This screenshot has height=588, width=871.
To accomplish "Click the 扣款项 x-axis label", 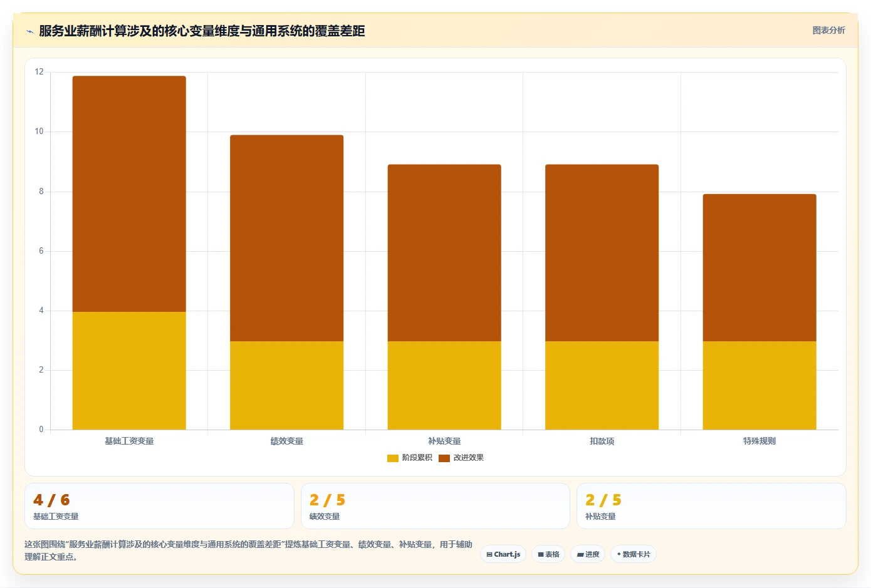I will 602,441.
